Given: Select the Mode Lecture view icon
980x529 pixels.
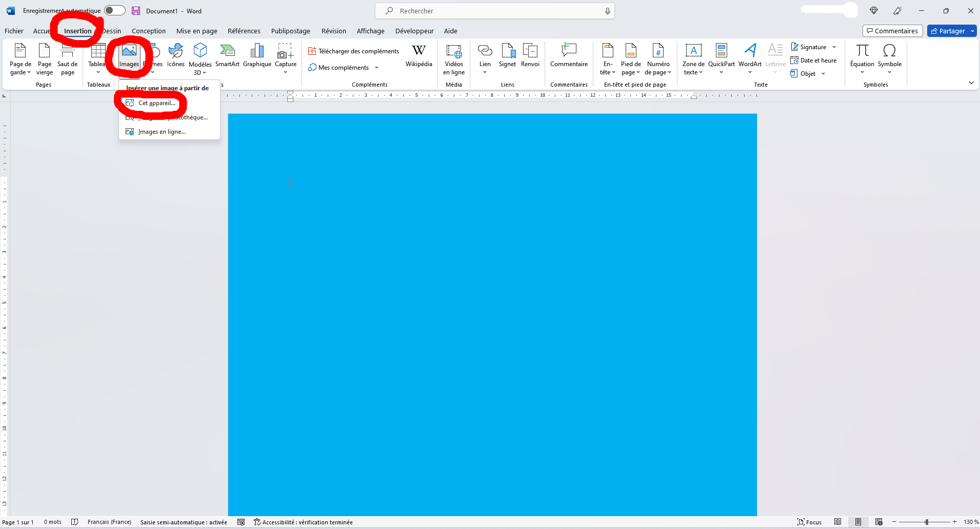Looking at the screenshot, I should 837,522.
